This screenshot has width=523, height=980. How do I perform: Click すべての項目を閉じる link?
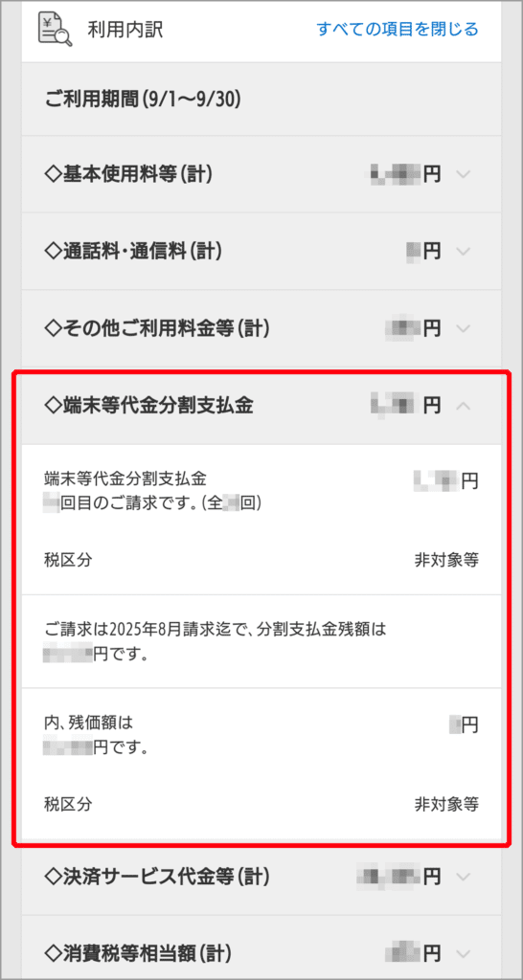click(x=398, y=30)
